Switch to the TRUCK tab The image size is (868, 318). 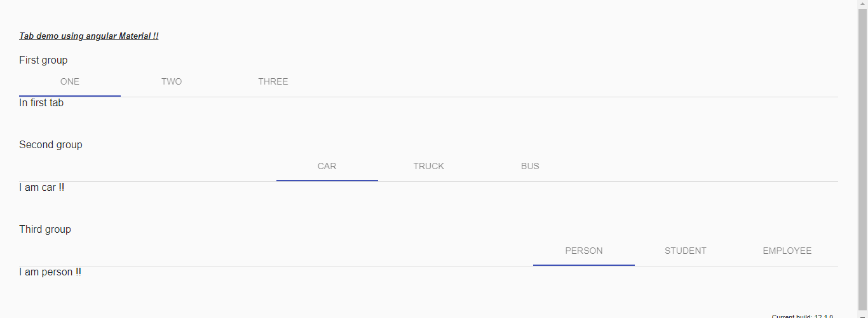tap(429, 166)
